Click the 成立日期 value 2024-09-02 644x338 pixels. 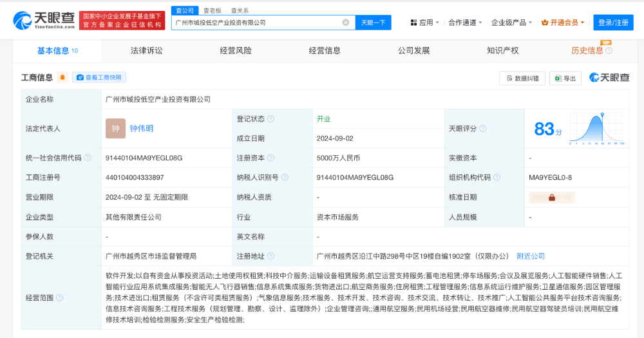click(335, 138)
